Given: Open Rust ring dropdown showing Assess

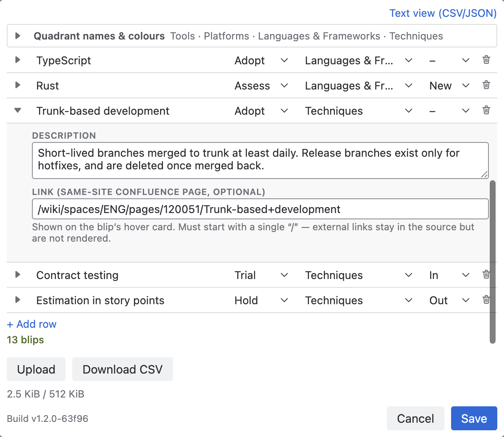Looking at the screenshot, I should click(x=261, y=86).
